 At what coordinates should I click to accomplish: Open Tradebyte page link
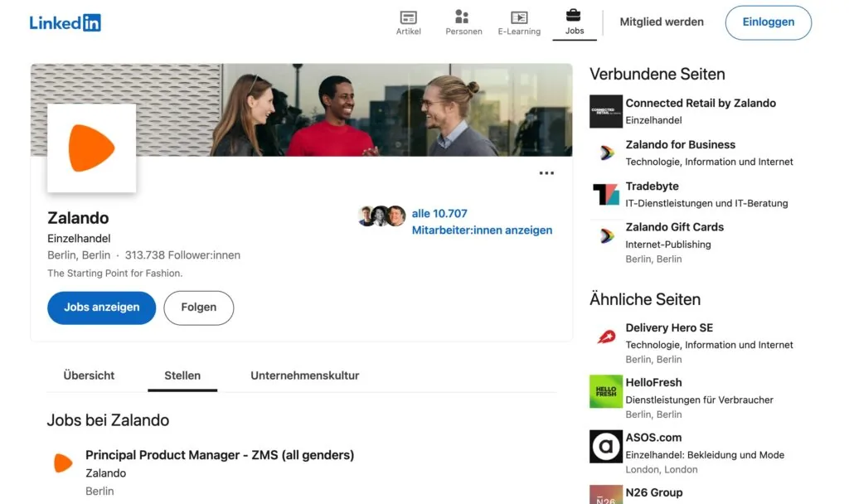(652, 187)
